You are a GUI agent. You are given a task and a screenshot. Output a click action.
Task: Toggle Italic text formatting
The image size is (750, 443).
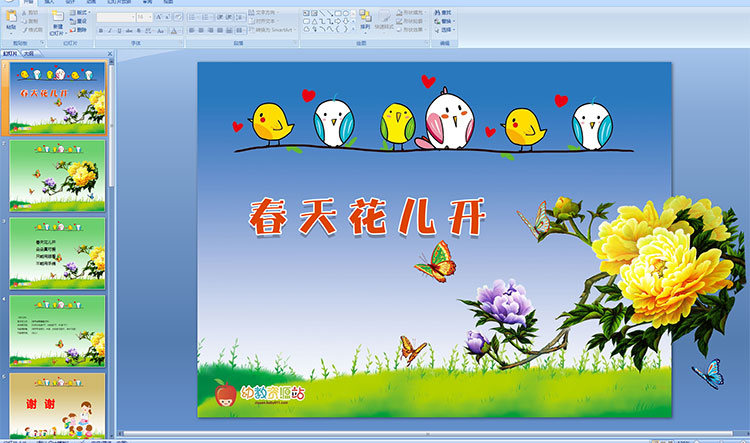click(x=110, y=30)
